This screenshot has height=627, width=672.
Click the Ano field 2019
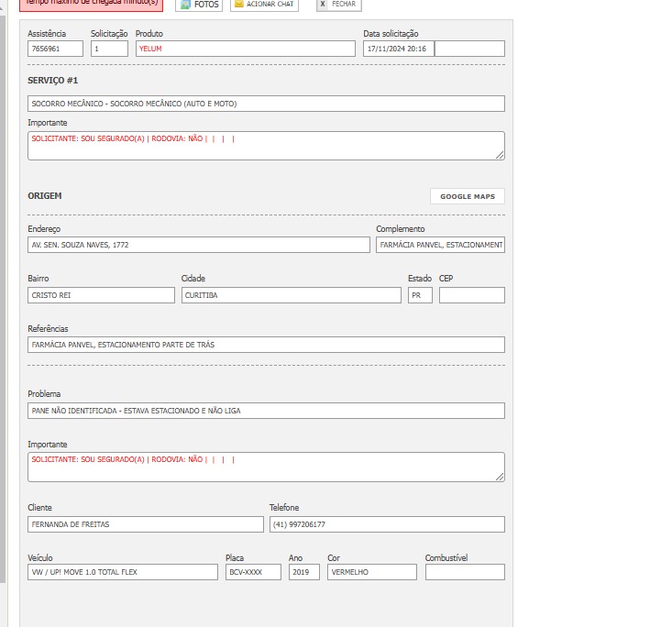pos(303,572)
